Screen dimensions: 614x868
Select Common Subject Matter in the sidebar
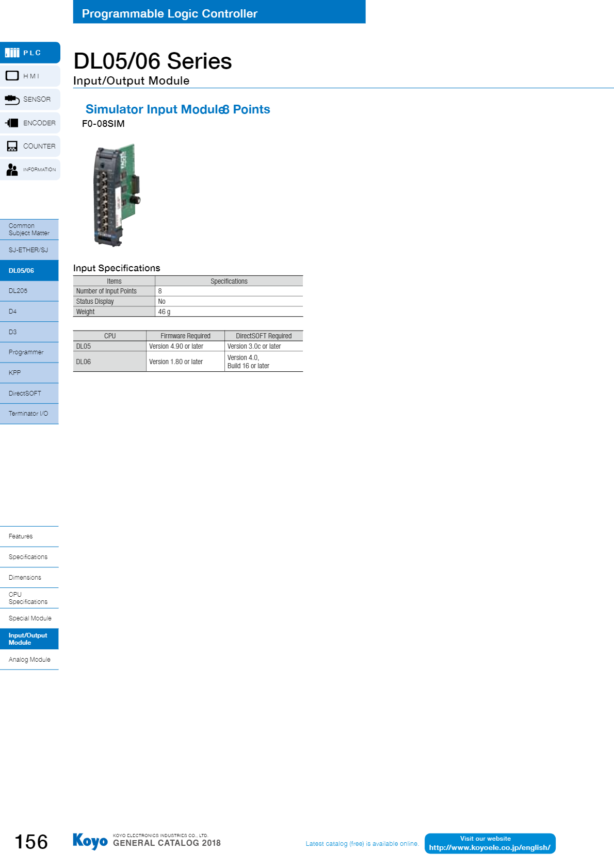pyautogui.click(x=29, y=230)
